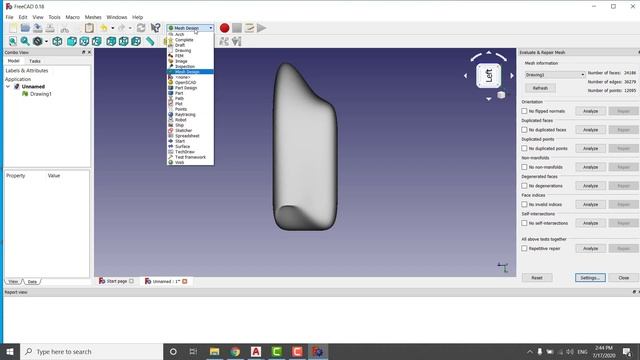Open File Explorer from the taskbar
Image resolution: width=640 pixels, height=360 pixels.
pos(214,351)
